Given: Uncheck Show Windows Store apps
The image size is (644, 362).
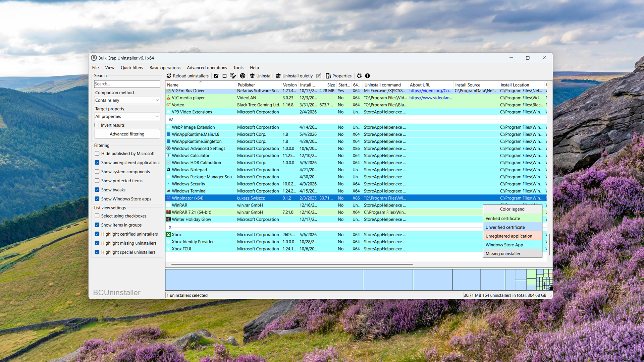Looking at the screenshot, I should click(97, 199).
